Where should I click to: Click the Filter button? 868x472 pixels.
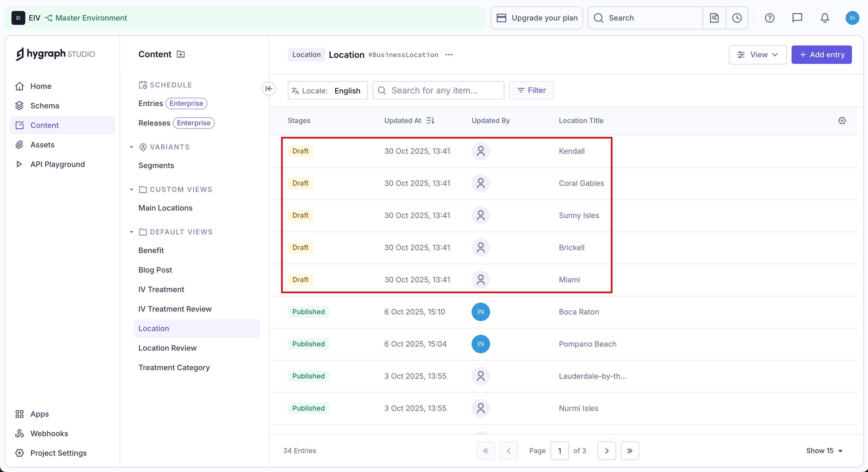click(531, 90)
